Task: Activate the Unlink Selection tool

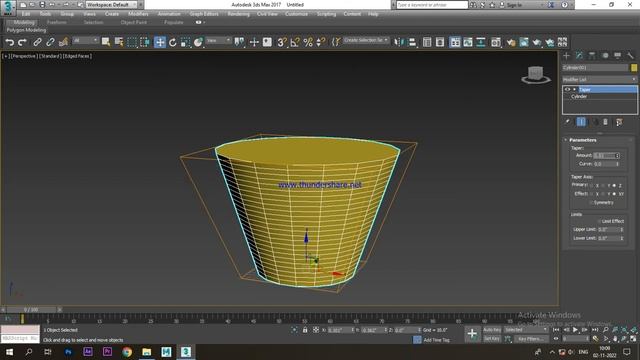Action: pos(50,42)
